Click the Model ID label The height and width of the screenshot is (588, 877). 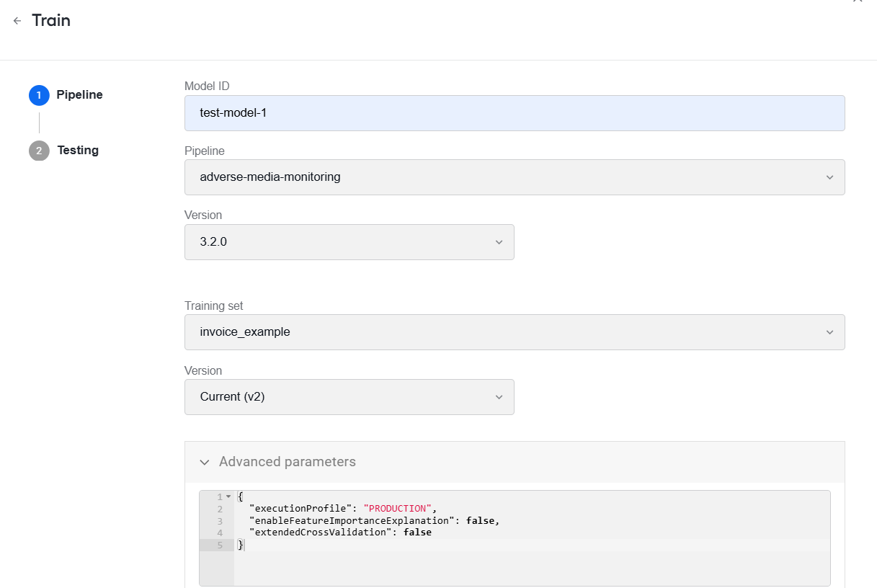[207, 86]
